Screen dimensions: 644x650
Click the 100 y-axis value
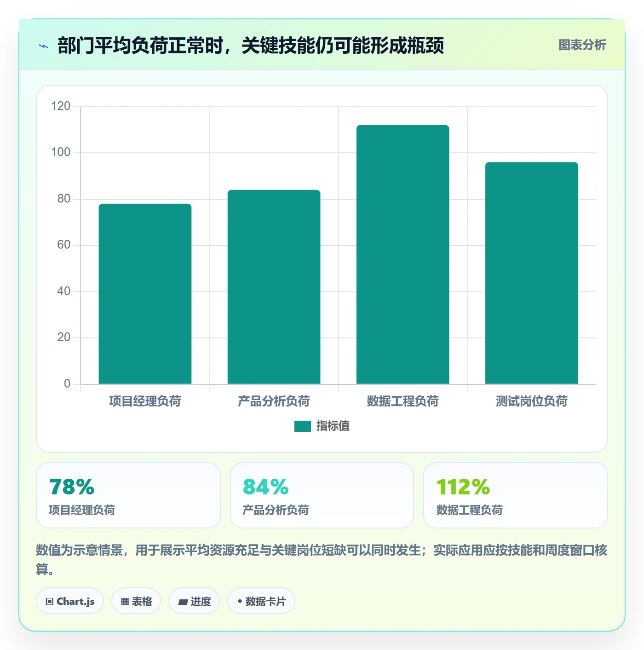[61, 152]
